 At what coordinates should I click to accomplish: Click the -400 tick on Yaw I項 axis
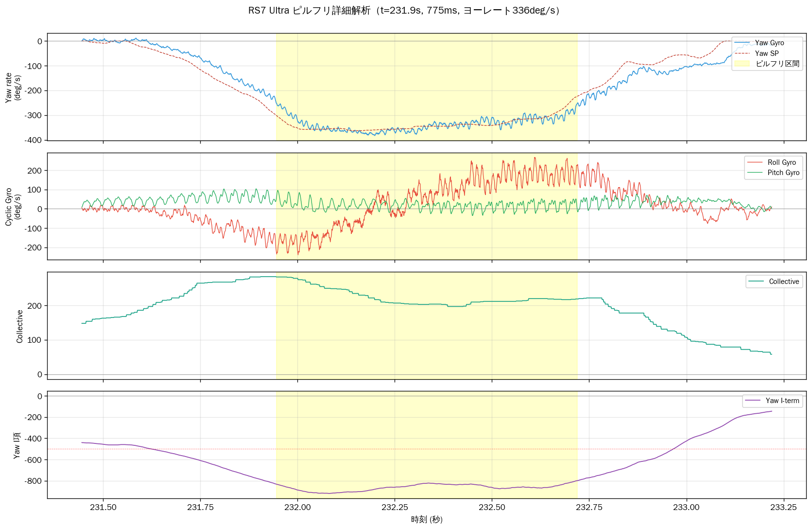(34, 439)
